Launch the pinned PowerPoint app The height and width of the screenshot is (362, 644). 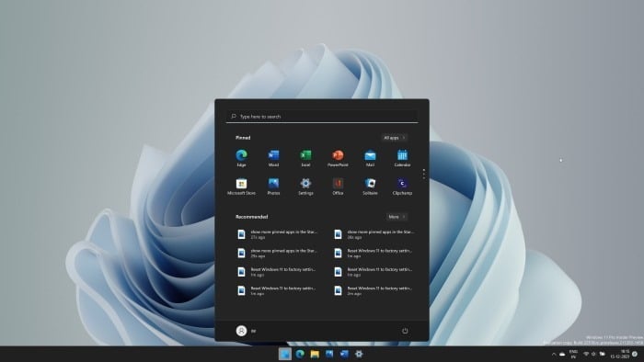[338, 158]
